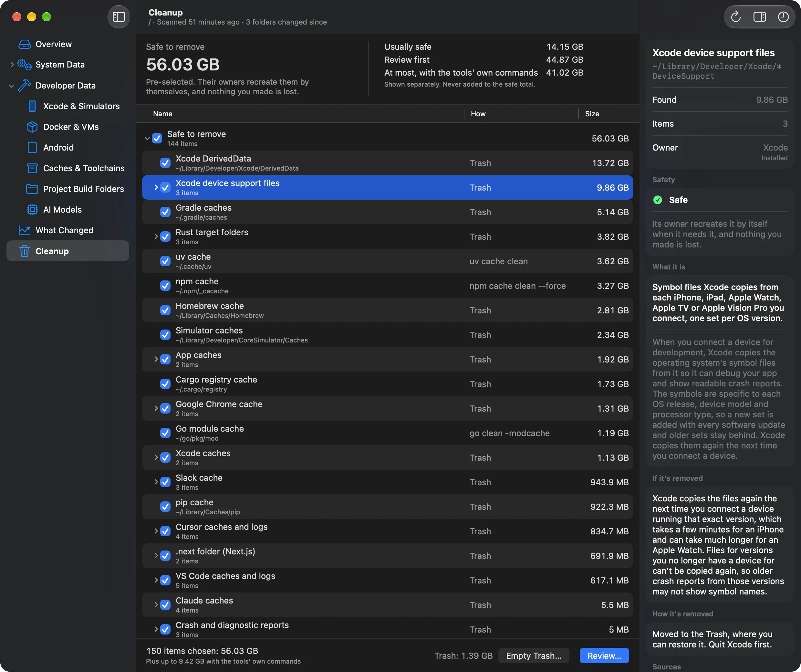801x672 pixels.
Task: Expand System Data in the sidebar
Action: point(12,65)
